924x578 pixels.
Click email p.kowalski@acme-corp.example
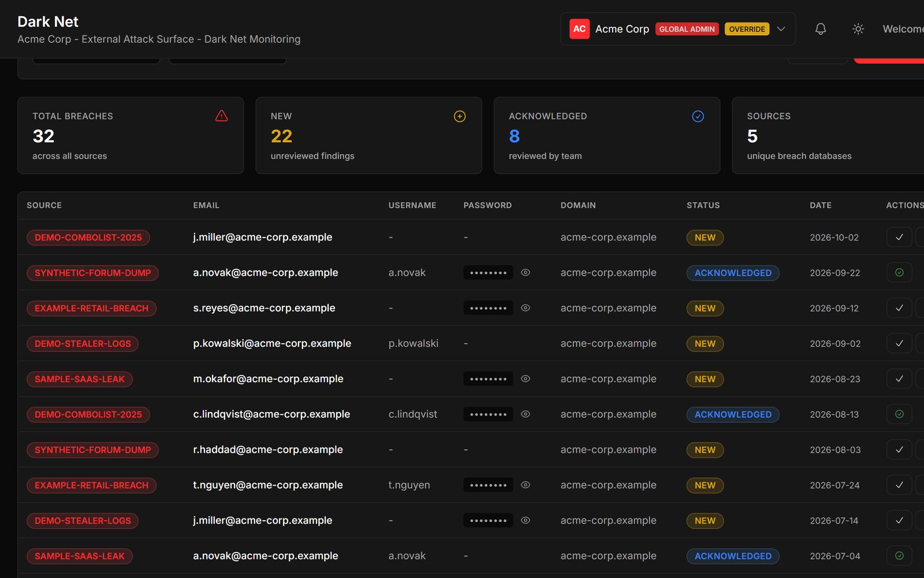pos(272,343)
